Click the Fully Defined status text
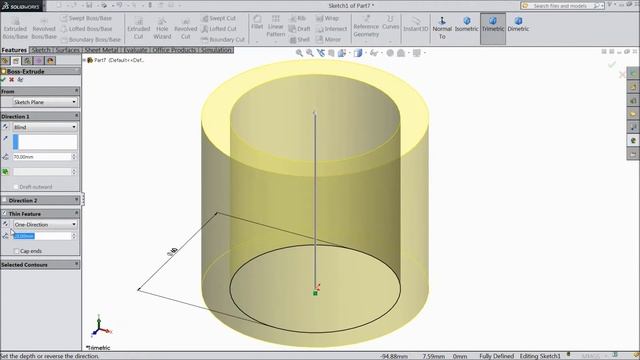Viewport: 640px width, 360px height. click(496, 356)
